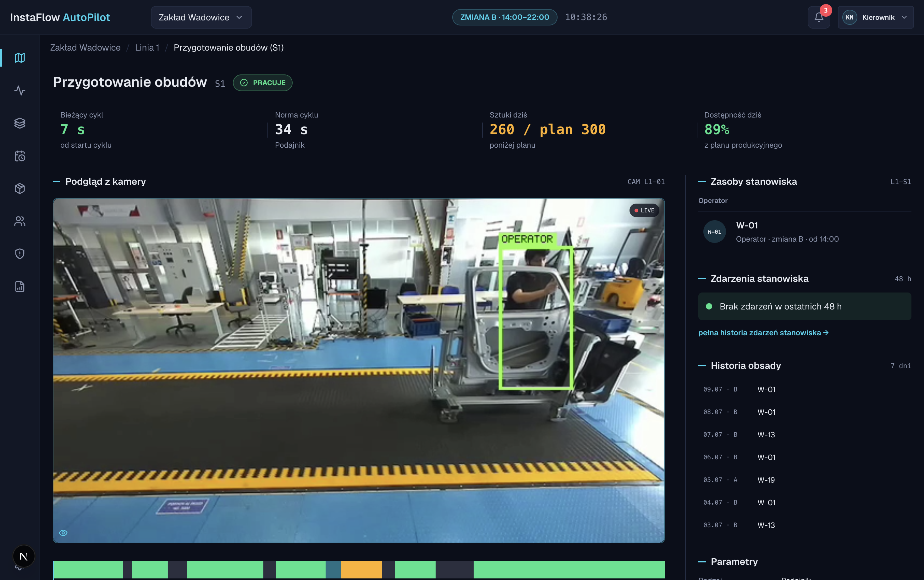Screen dimensions: 924x580
Task: Open the activity pulse sidebar icon
Action: click(19, 90)
